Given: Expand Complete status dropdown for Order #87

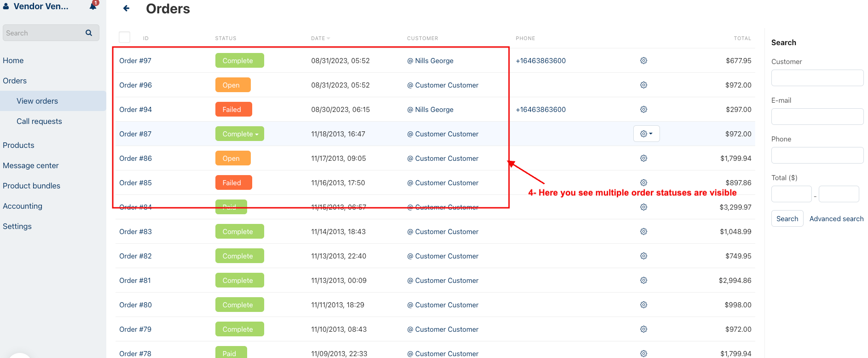Looking at the screenshot, I should coord(240,134).
